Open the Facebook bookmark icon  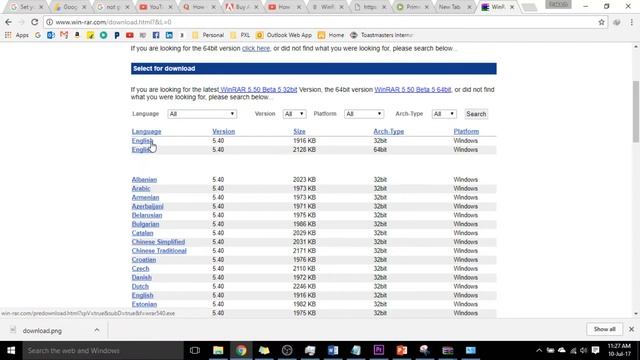tap(156, 36)
